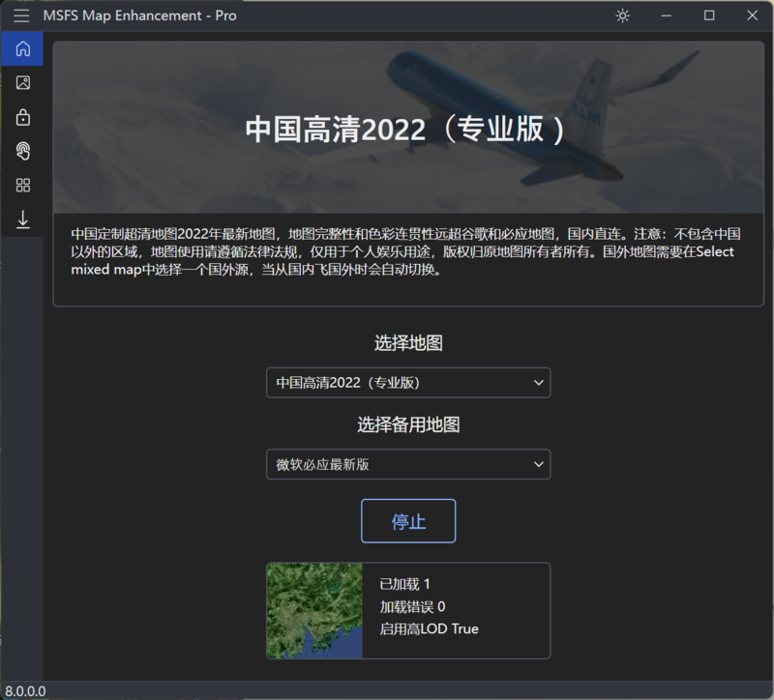774x700 pixels.
Task: Open the touch gesture sidebar page
Action: (22, 151)
